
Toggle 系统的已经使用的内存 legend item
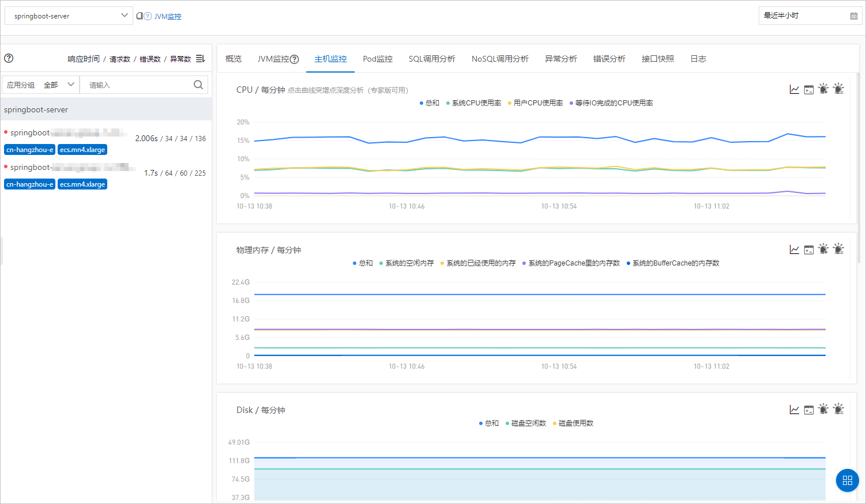[478, 263]
